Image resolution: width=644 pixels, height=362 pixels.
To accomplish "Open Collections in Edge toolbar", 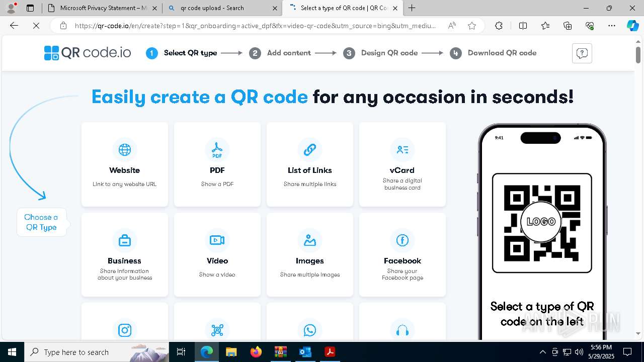I will 568,26.
